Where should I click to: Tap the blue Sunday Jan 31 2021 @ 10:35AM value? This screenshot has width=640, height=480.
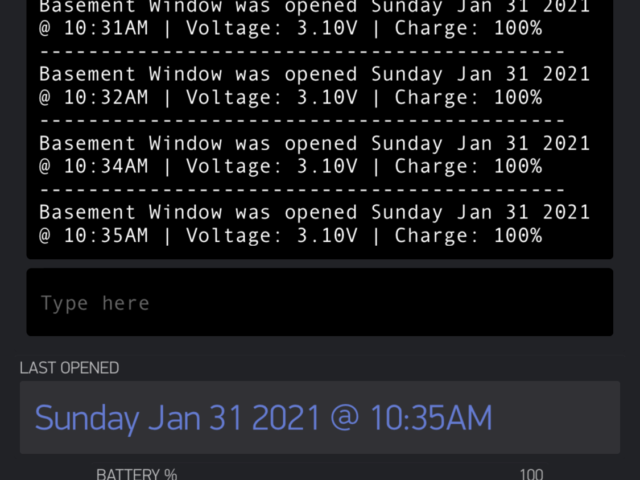(x=264, y=418)
